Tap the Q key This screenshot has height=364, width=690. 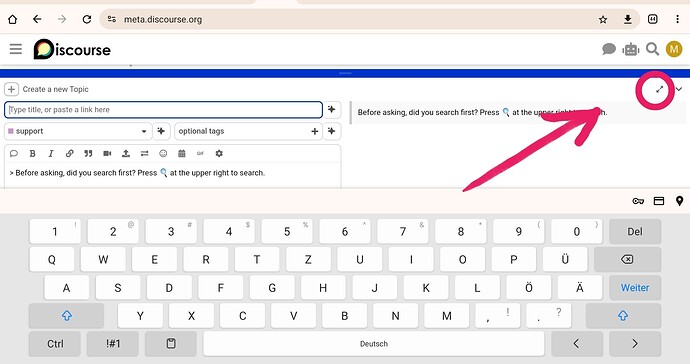pos(51,259)
